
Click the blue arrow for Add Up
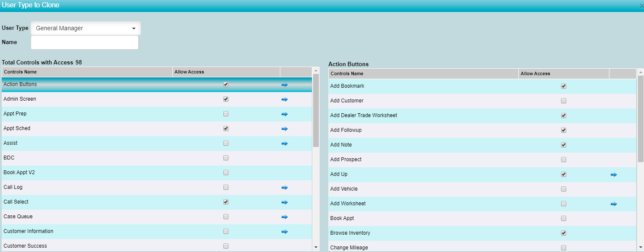(613, 175)
